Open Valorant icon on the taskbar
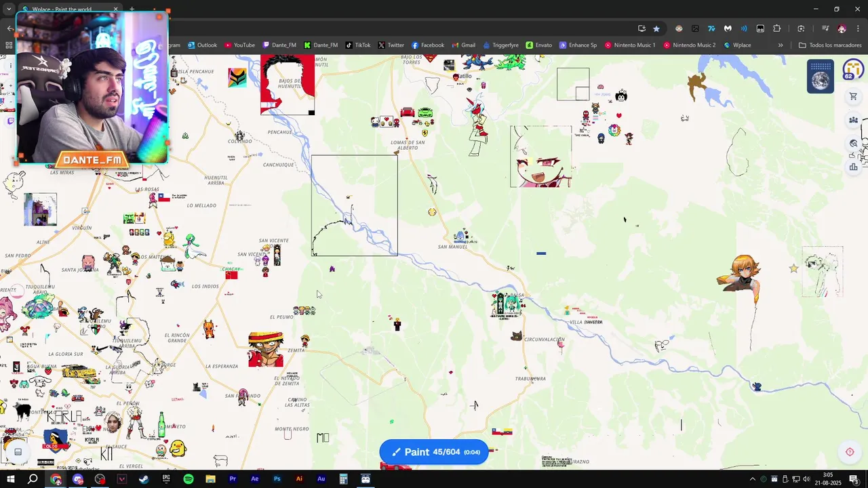Screen dimensions: 868x488 coord(122,479)
